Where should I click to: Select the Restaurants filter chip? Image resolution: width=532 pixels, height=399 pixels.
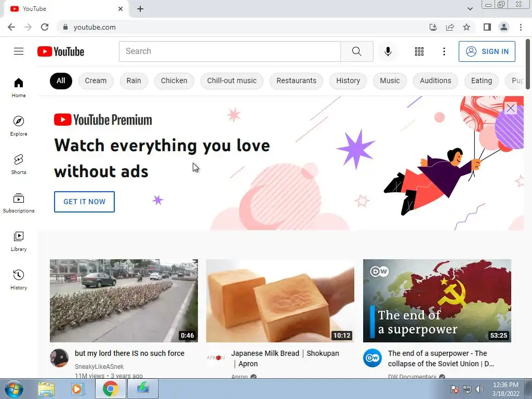(x=296, y=81)
